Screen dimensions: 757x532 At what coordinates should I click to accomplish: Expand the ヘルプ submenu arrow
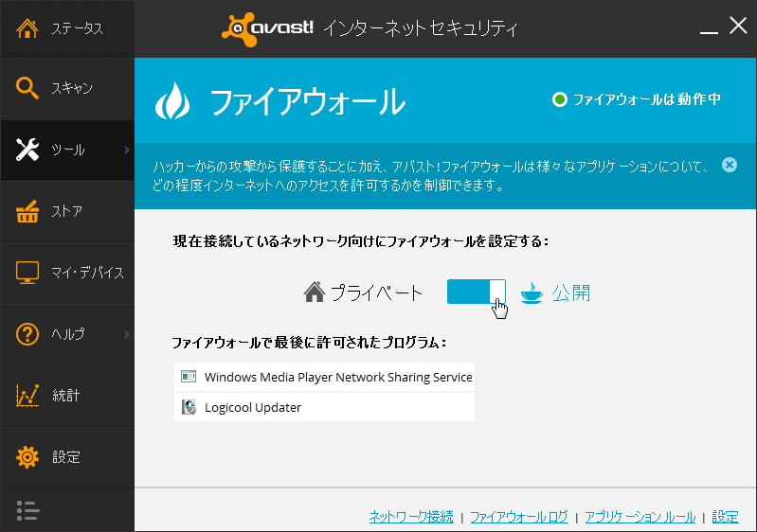(126, 334)
